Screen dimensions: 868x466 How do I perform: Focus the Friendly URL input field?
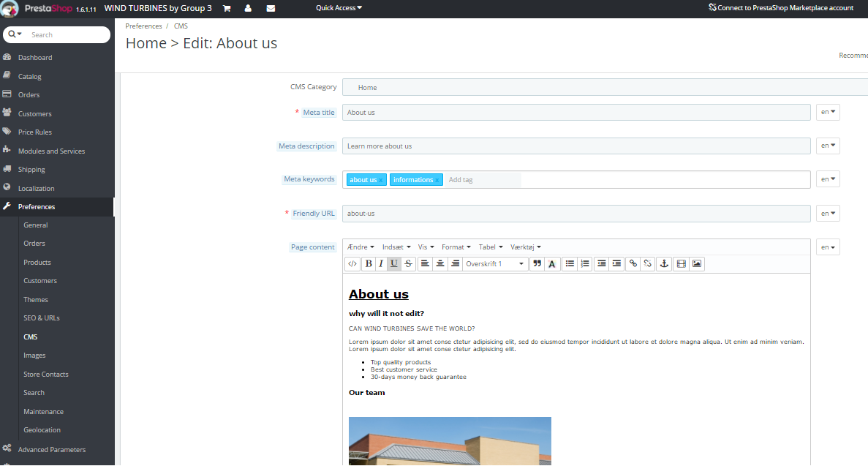coord(576,214)
